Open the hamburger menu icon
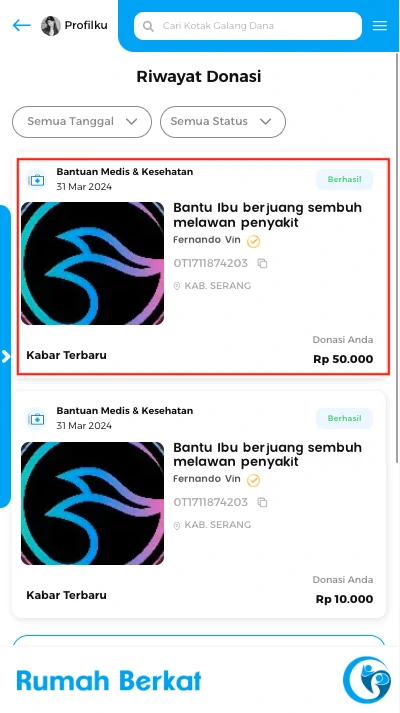400x713 pixels. click(380, 25)
